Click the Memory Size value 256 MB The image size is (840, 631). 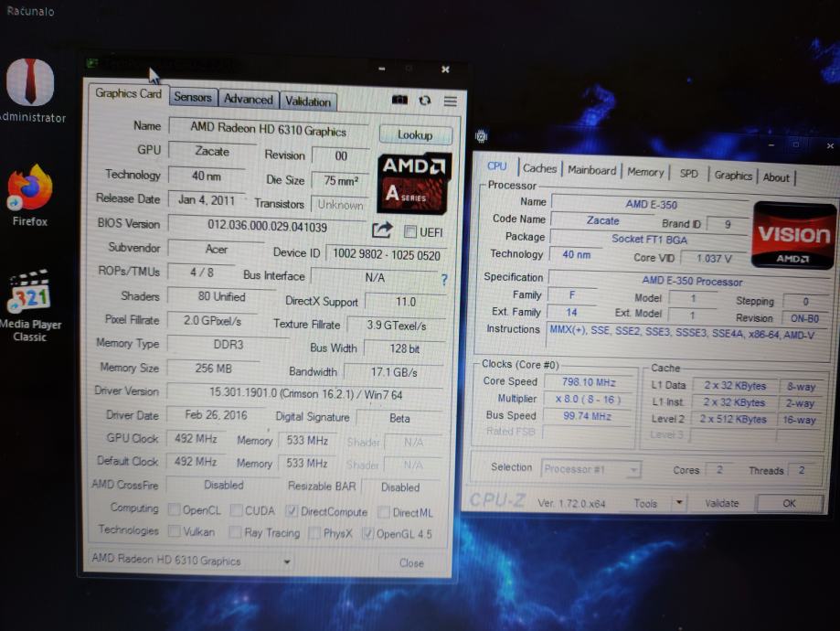[213, 369]
